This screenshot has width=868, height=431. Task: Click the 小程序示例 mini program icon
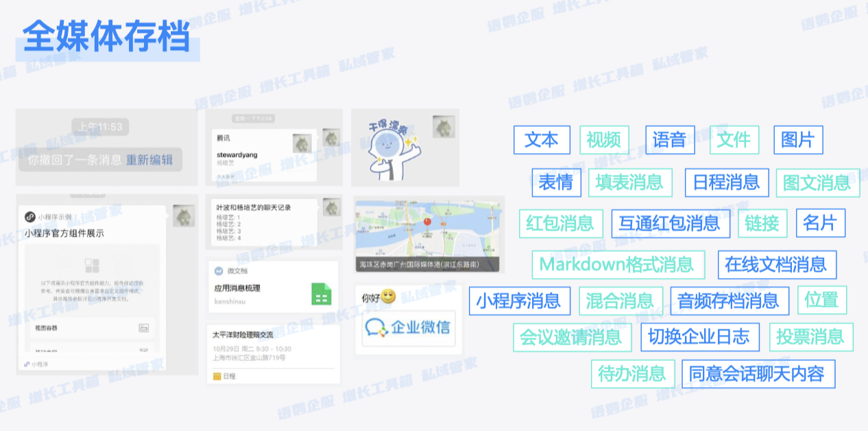(x=30, y=217)
